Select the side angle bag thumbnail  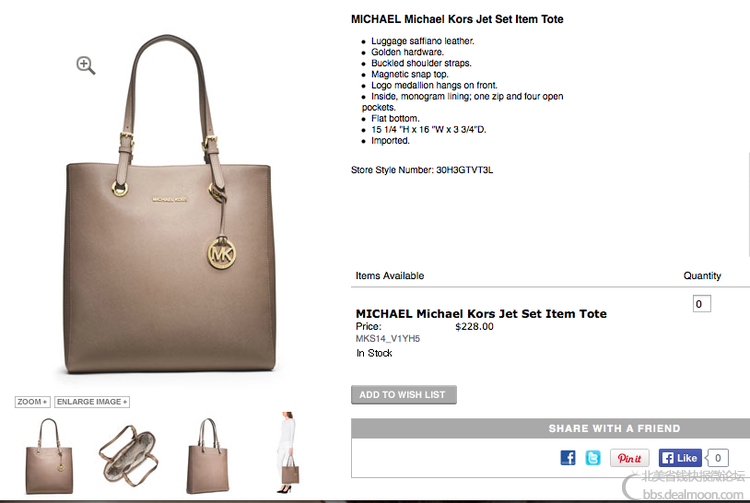pyautogui.click(x=208, y=455)
